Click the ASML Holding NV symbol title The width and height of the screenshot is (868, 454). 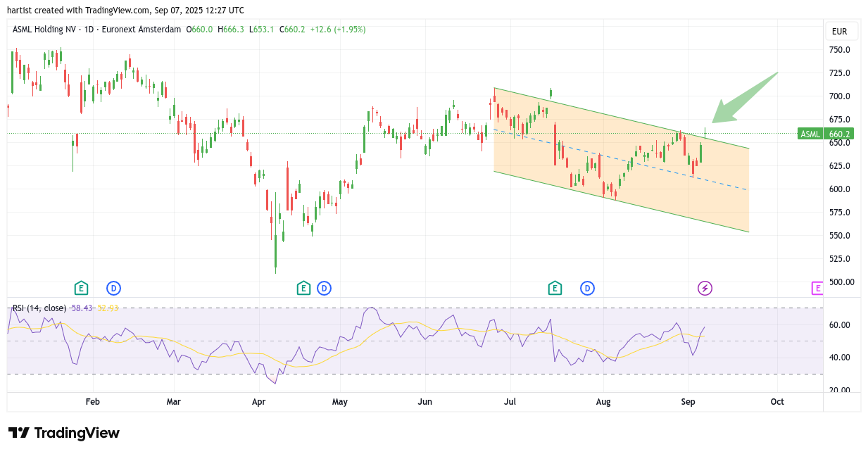tap(45, 30)
